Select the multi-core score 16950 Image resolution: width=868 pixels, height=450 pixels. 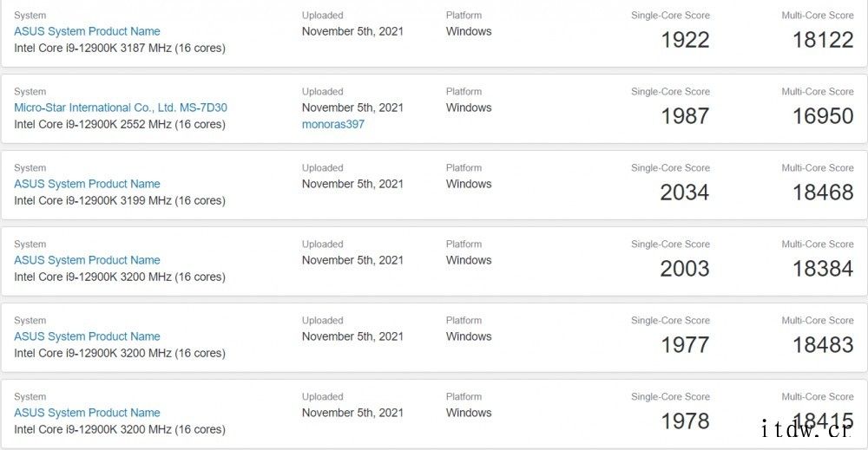click(823, 116)
